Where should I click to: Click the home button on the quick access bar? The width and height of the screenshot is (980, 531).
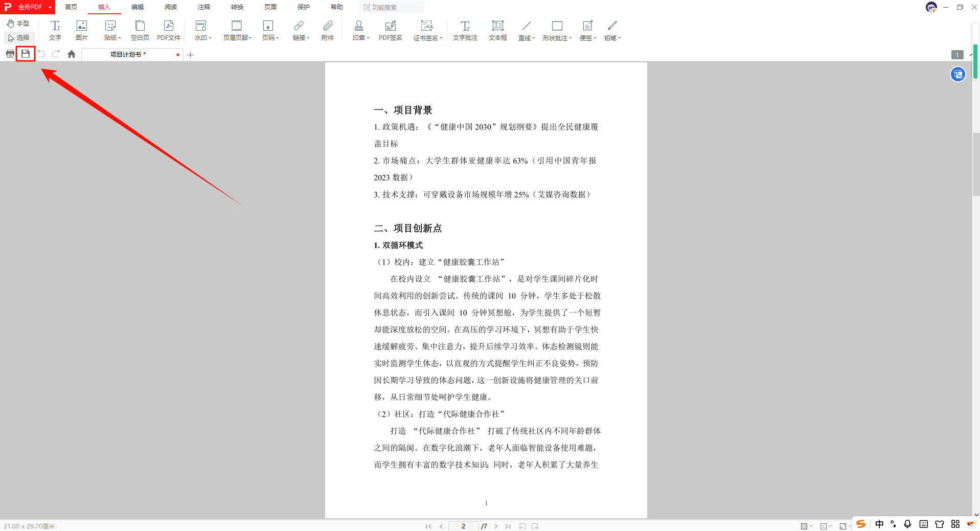tap(71, 54)
